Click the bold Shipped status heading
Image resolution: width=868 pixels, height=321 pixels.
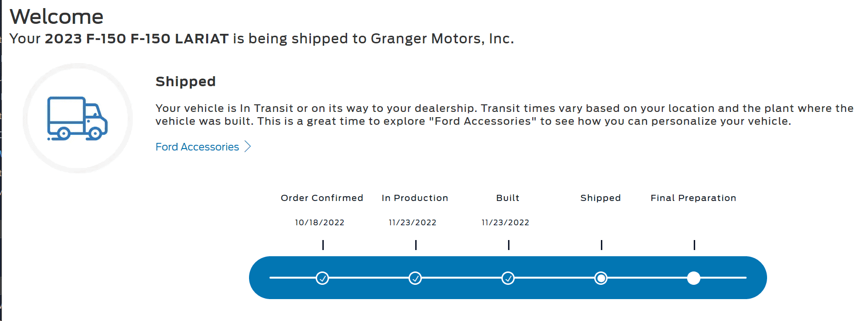[186, 81]
